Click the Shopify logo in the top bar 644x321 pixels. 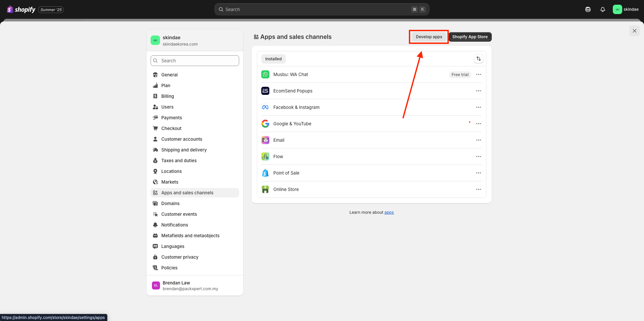[21, 9]
